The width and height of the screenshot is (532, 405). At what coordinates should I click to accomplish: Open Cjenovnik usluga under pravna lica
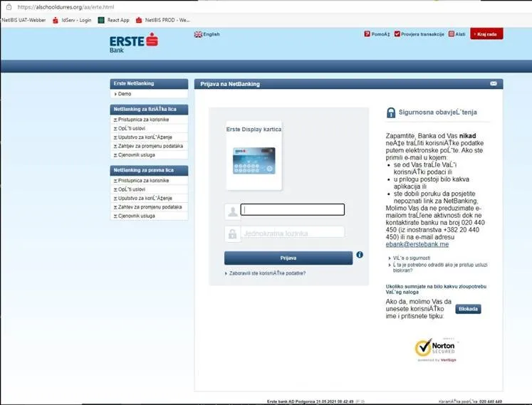[137, 216]
